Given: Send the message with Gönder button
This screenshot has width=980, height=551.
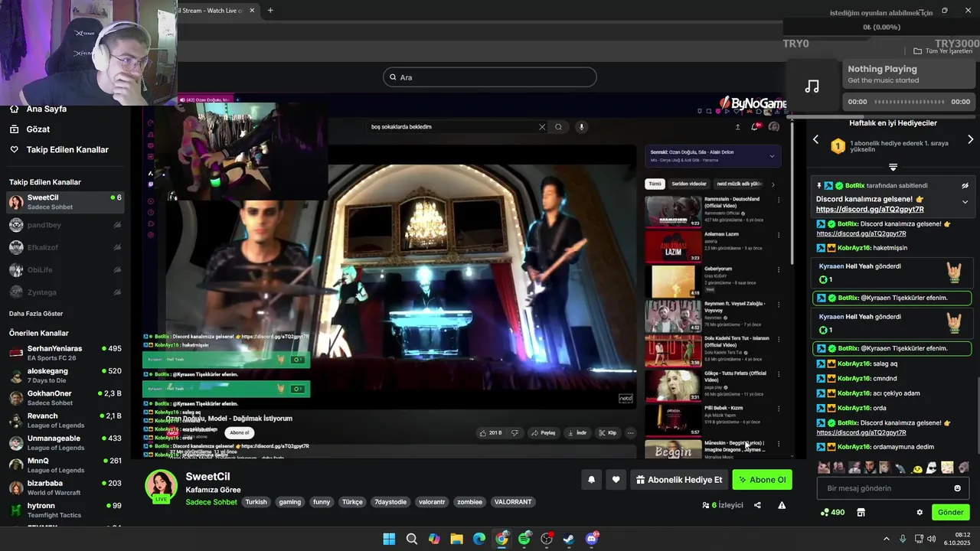Looking at the screenshot, I should [x=950, y=512].
